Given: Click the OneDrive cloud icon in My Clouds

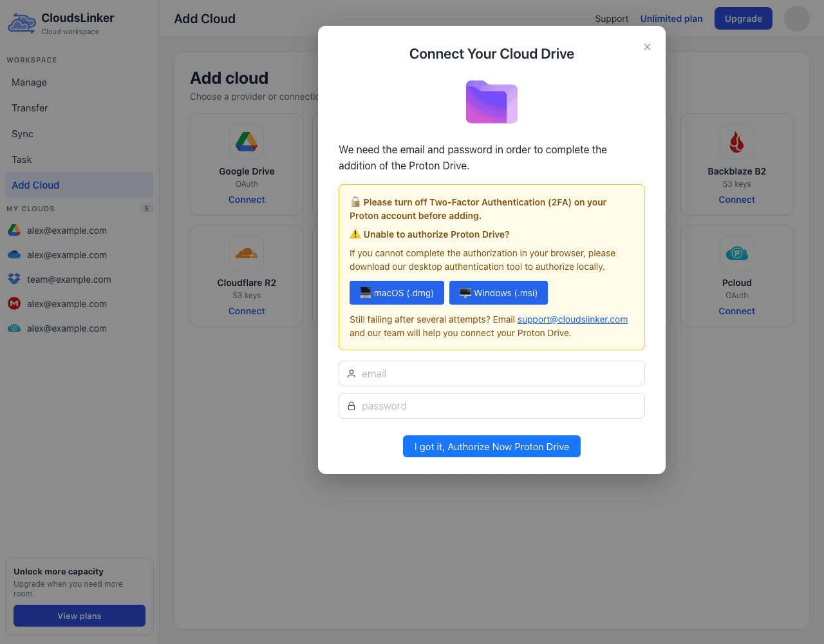Looking at the screenshot, I should pyautogui.click(x=14, y=255).
